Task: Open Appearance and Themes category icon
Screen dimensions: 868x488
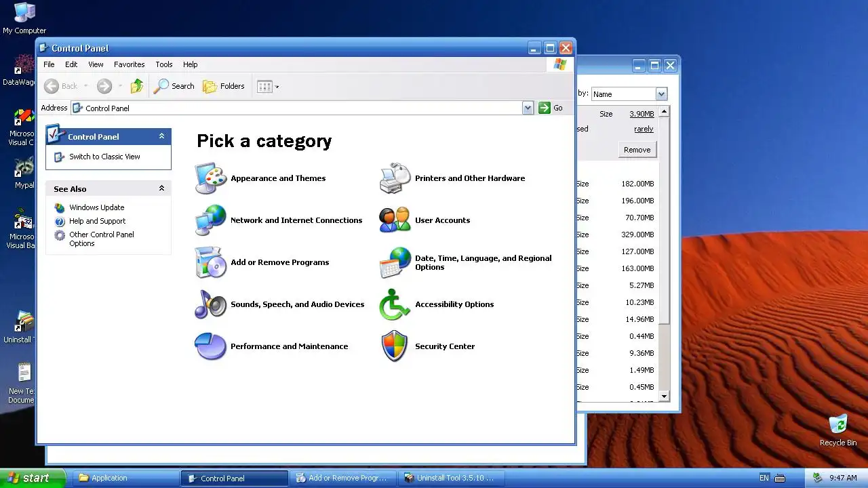Action: click(x=211, y=178)
